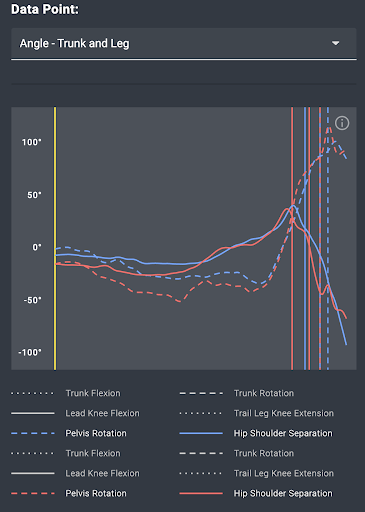Click the red solid swatch for Hip Shoulder Separation
This screenshot has width=365, height=512.
[201, 493]
